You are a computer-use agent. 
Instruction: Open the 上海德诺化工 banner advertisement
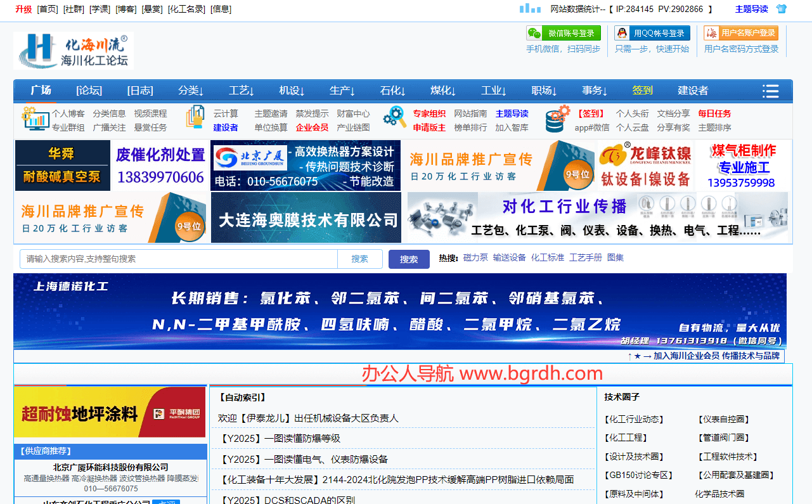pyautogui.click(x=399, y=311)
